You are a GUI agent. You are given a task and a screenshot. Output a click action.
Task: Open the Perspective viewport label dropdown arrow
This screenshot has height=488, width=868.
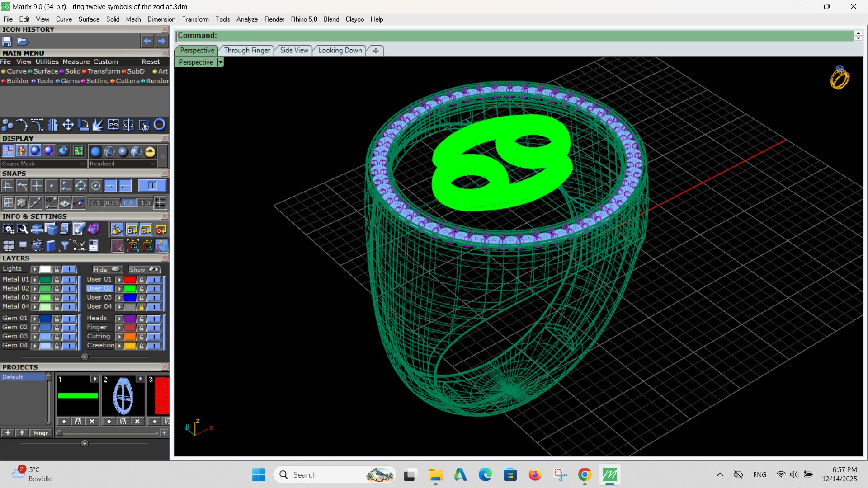pos(220,62)
